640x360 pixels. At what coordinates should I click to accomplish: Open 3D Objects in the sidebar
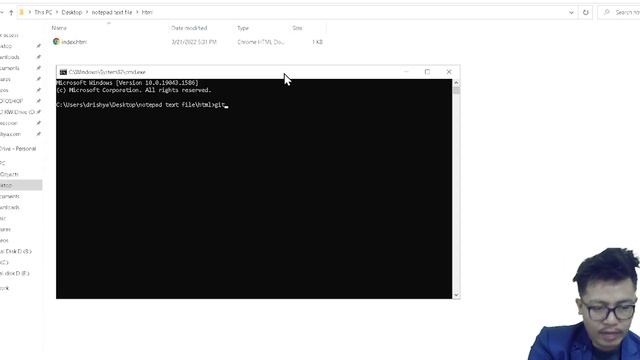coord(9,174)
